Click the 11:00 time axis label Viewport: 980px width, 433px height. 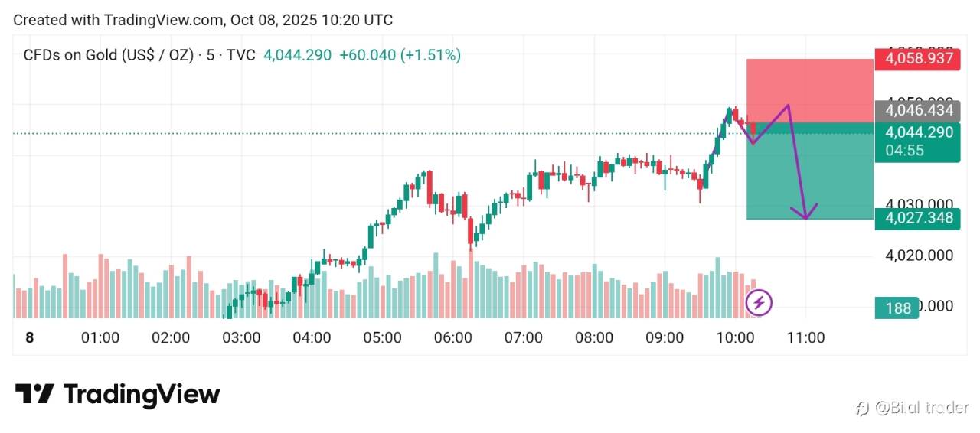tap(805, 337)
